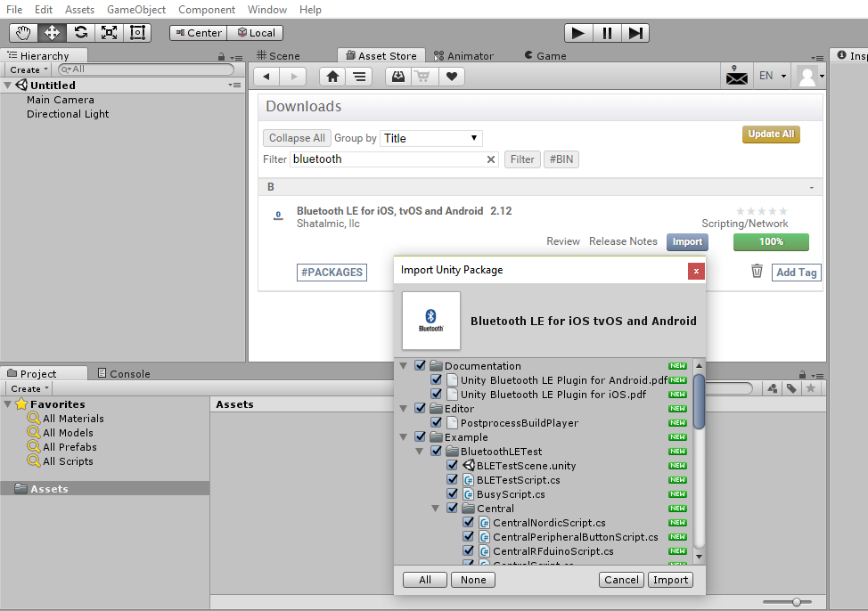
Task: Open the wish list heart icon
Action: (x=452, y=77)
